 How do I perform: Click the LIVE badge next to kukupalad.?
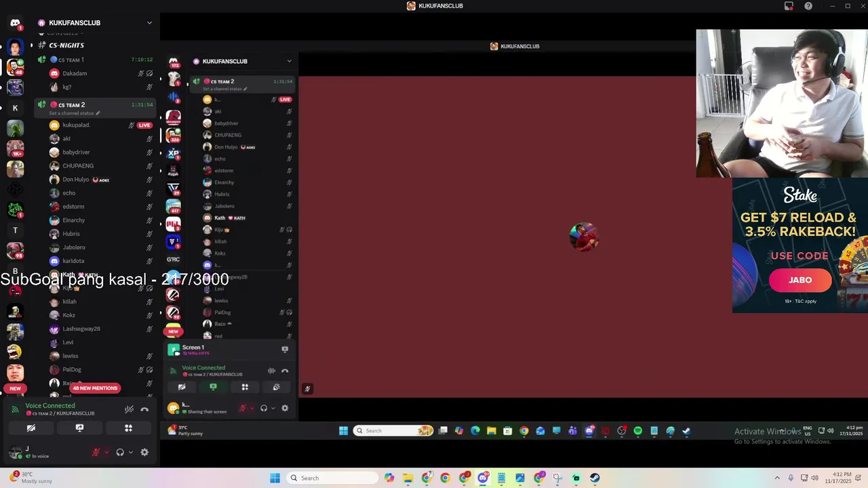(x=144, y=125)
